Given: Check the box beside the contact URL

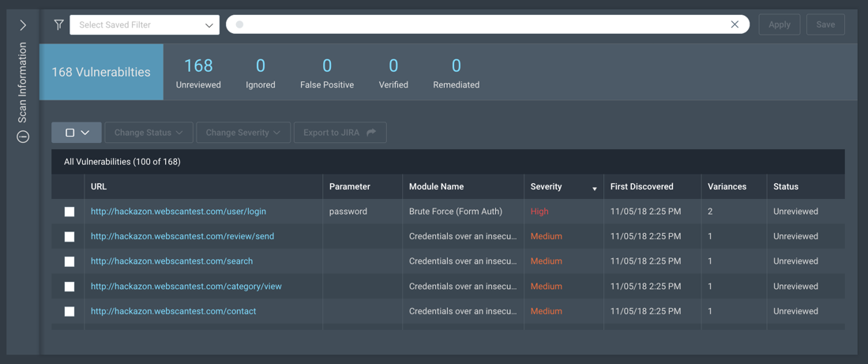Looking at the screenshot, I should click(x=70, y=311).
